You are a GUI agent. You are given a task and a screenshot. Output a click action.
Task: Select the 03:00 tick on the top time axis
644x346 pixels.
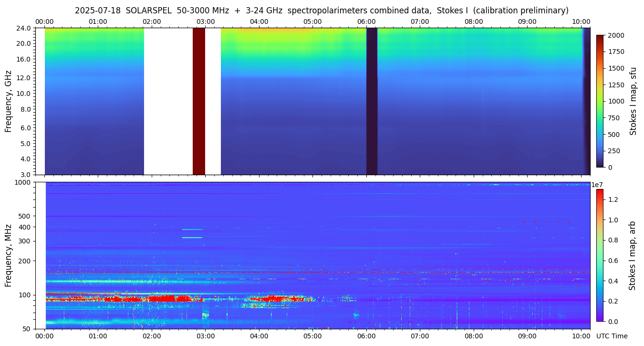(x=205, y=21)
